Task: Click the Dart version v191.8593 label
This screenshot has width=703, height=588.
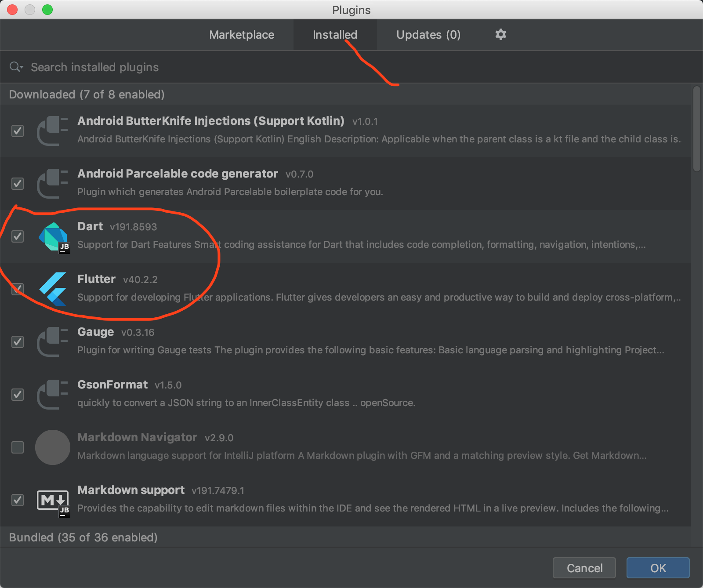Action: pos(134,227)
